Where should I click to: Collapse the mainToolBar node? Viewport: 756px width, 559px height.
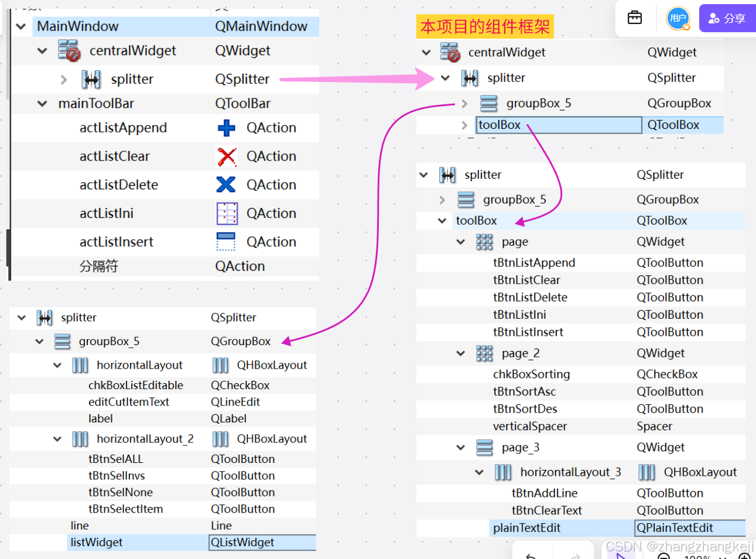[42, 104]
